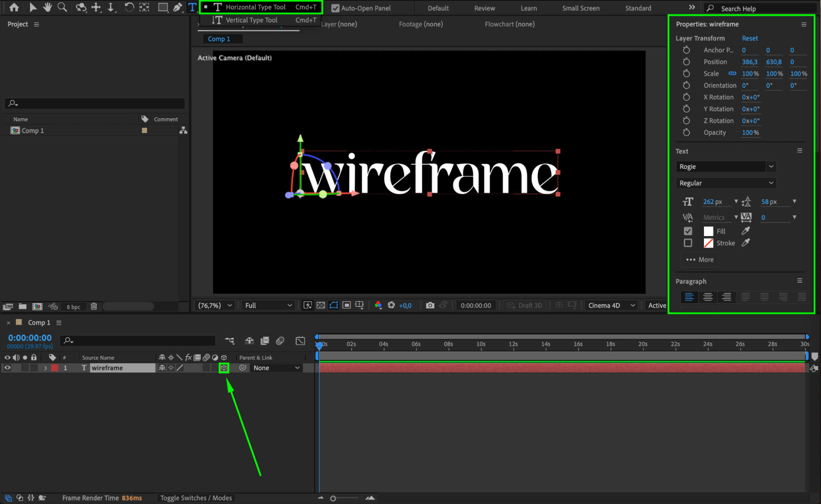Uncheck the Auto-Open Panel checkbox
The width and height of the screenshot is (821, 504).
coord(335,8)
